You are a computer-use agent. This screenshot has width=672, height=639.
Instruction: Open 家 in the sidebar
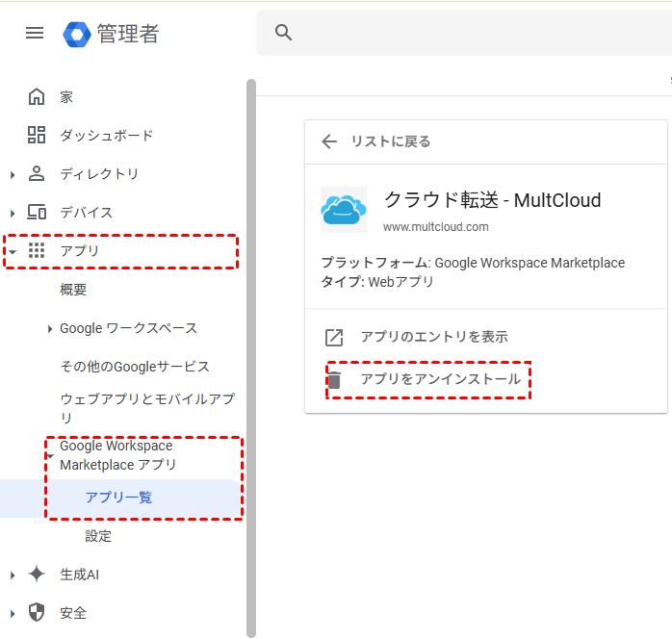point(66,97)
